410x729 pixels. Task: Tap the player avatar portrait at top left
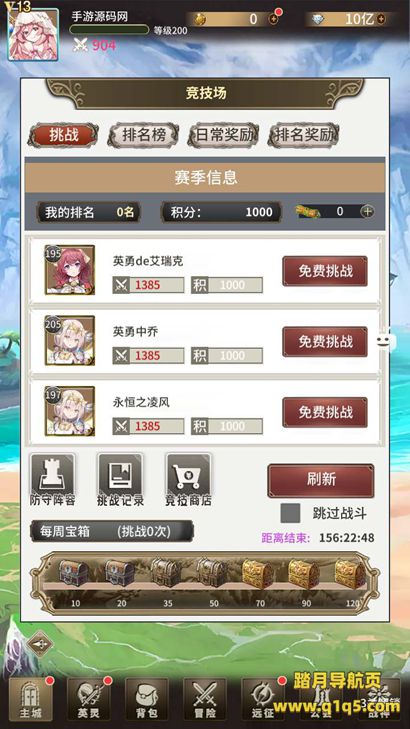tap(33, 34)
